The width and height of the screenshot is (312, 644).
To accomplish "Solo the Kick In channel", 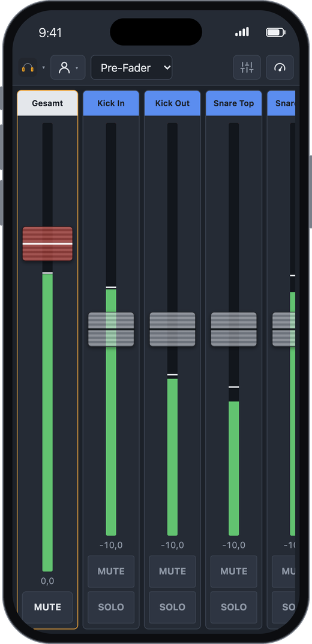I will click(111, 607).
